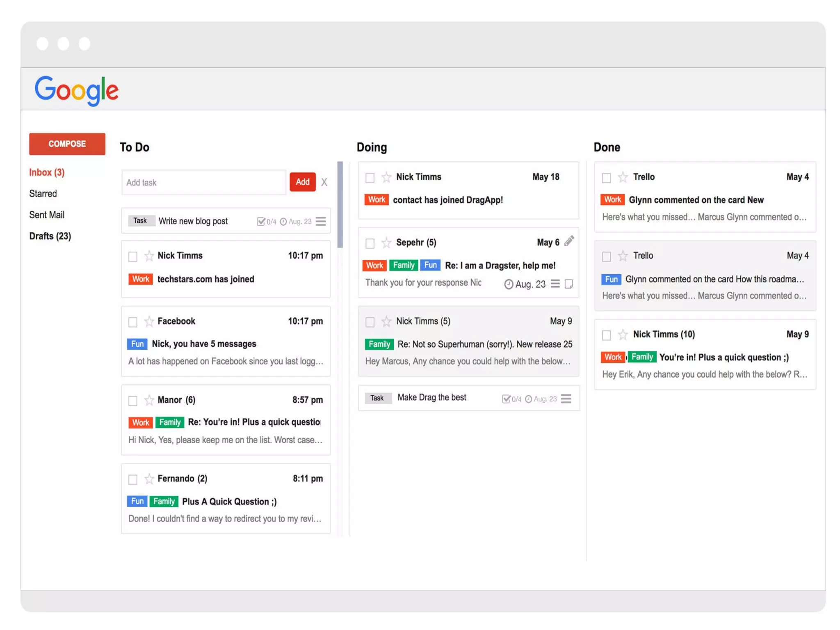
Task: Select the Manor (6) email checkbox
Action: point(133,401)
